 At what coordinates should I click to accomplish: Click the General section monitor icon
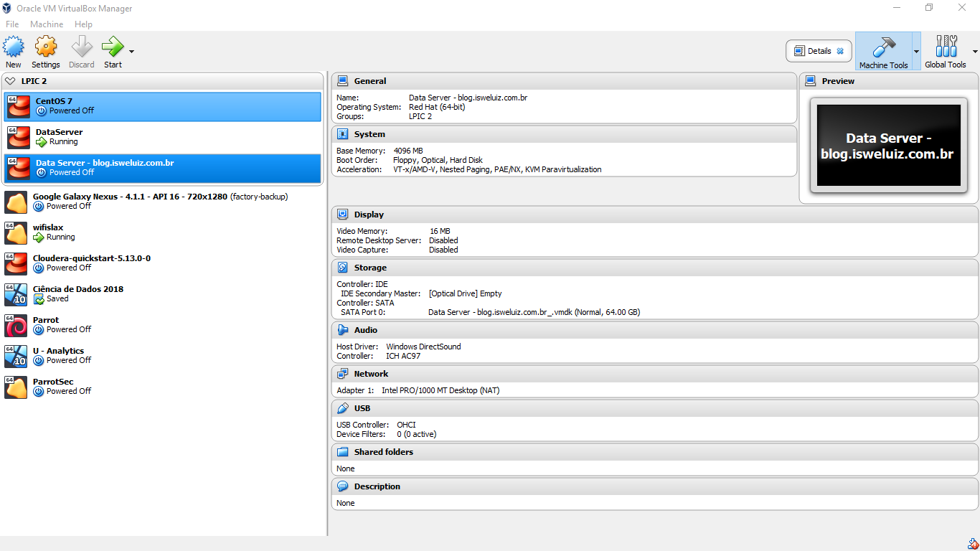pyautogui.click(x=343, y=81)
